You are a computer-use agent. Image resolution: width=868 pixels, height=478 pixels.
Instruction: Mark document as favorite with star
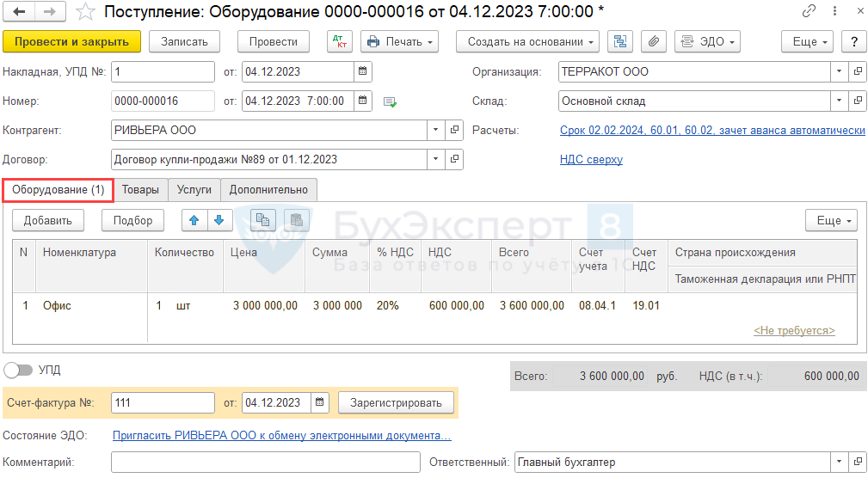click(84, 12)
